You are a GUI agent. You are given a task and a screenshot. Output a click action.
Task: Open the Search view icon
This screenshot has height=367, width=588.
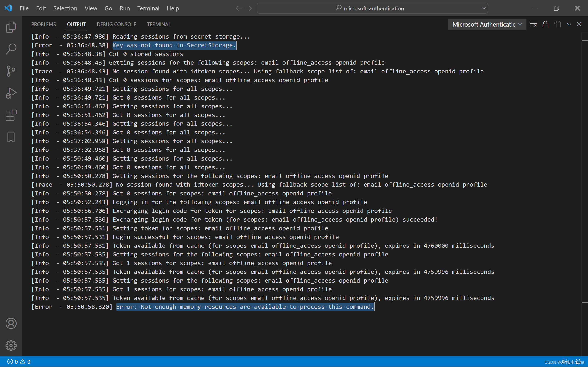[x=11, y=49]
